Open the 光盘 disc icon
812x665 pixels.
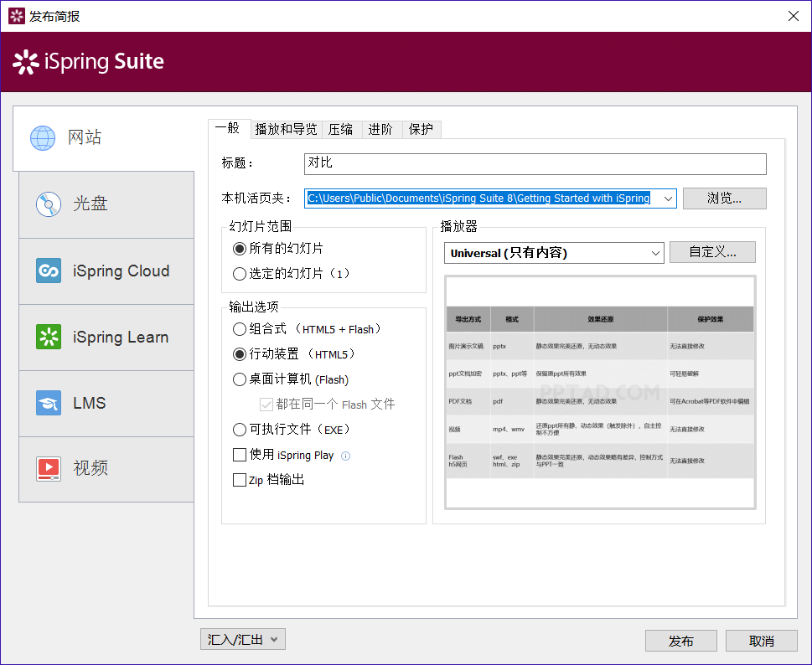click(49, 204)
